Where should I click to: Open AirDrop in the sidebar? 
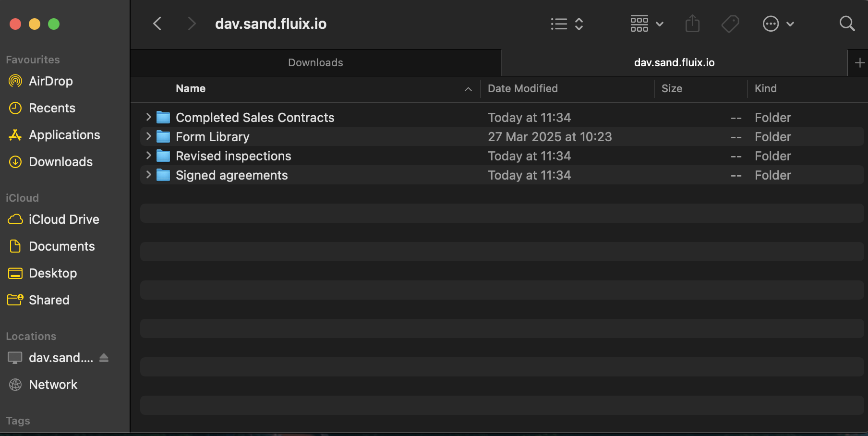point(50,81)
